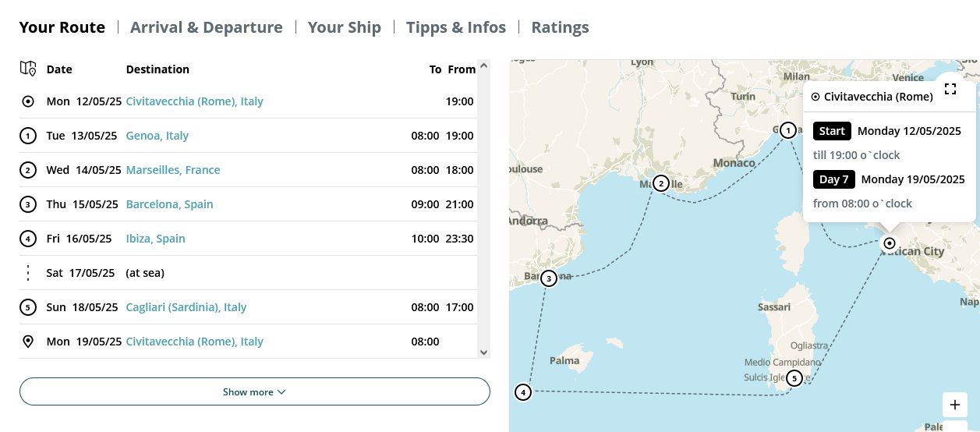Click scroll-down arrow of the route list

[483, 352]
